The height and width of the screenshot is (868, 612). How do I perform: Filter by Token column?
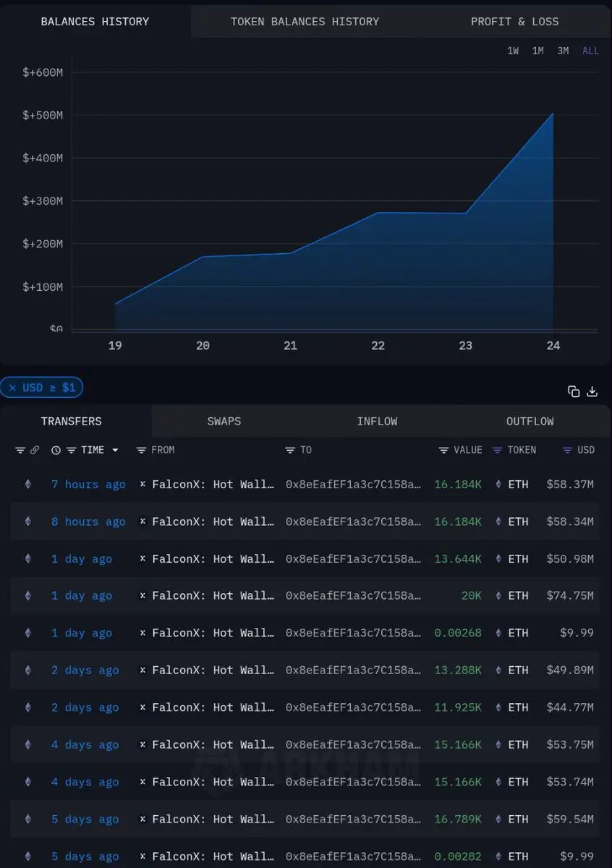tap(497, 450)
